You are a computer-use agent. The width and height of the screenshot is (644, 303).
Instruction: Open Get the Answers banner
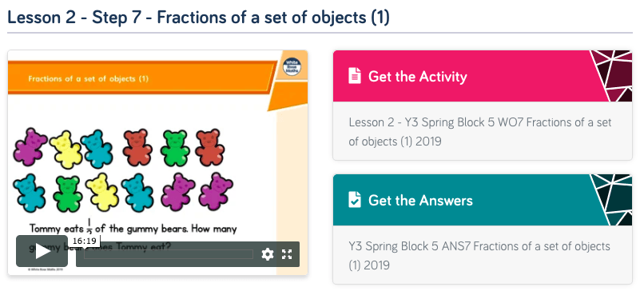[483, 200]
